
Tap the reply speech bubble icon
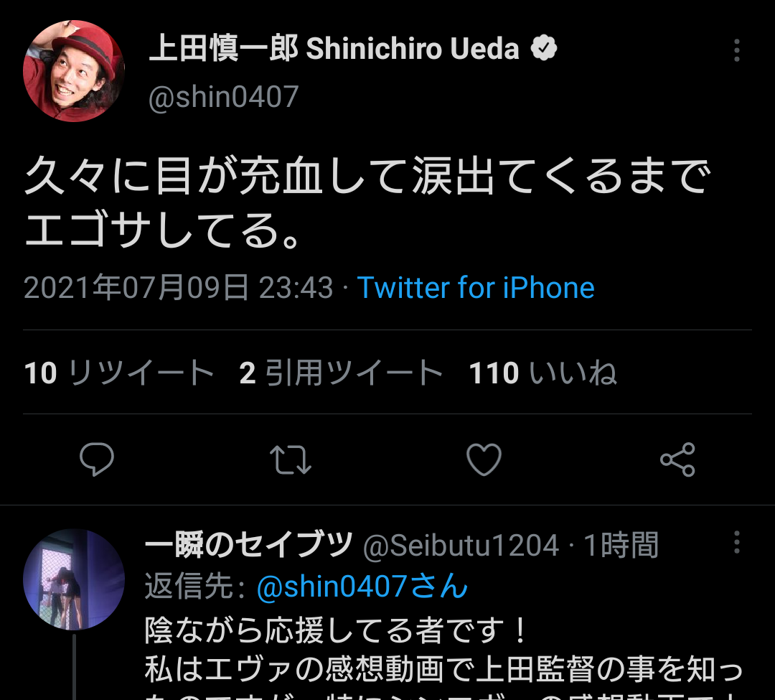coord(97,459)
